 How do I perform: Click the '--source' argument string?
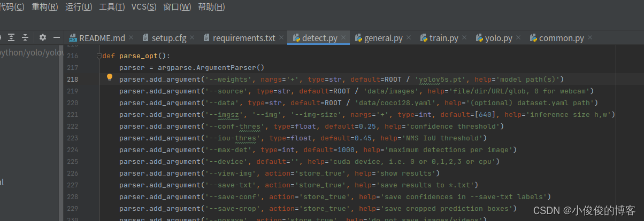[227, 91]
